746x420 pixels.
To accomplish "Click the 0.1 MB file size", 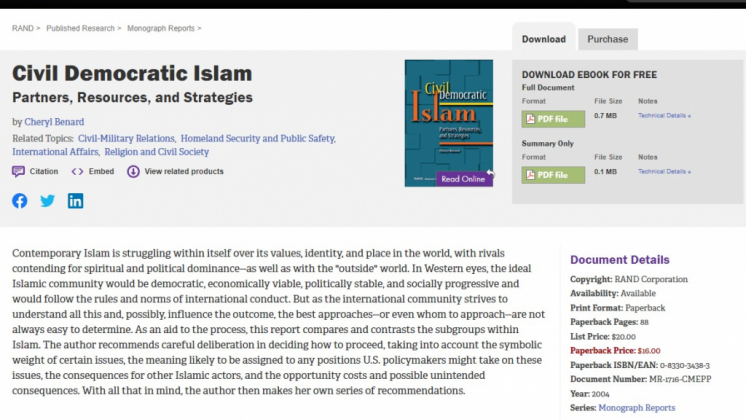I will click(605, 172).
